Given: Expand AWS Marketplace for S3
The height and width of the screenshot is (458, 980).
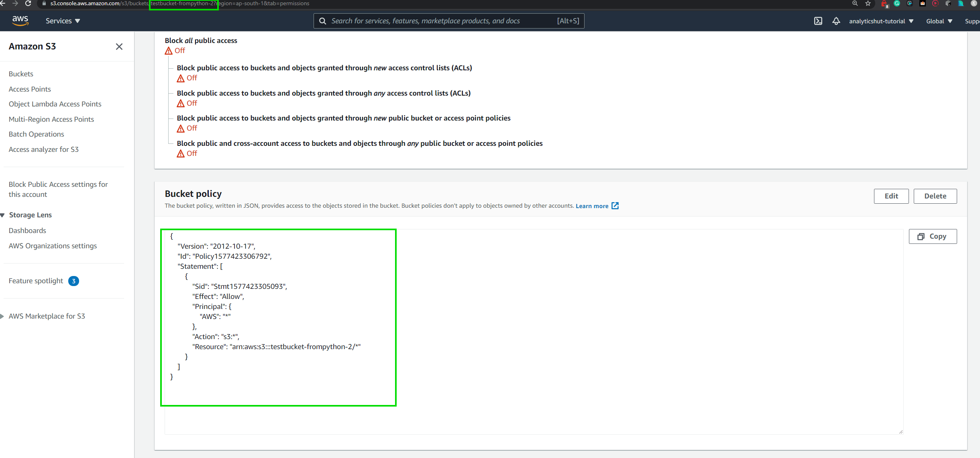Looking at the screenshot, I should 4,316.
